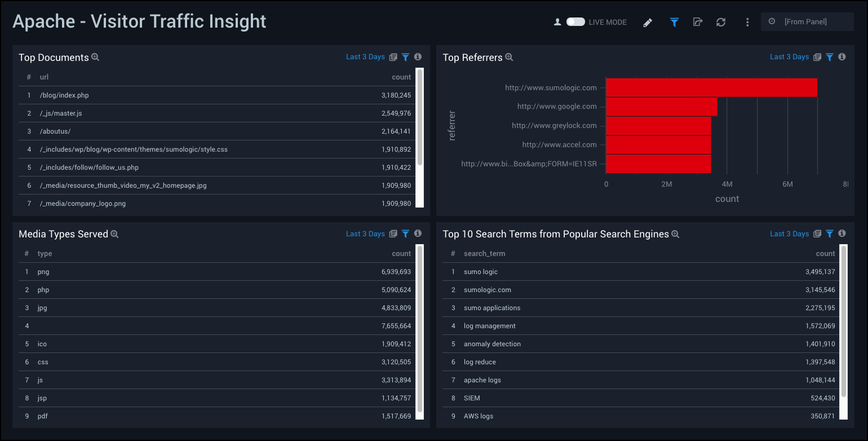The height and width of the screenshot is (441, 868).
Task: Click Last 3 Days on Top Documents panel
Action: [365, 57]
